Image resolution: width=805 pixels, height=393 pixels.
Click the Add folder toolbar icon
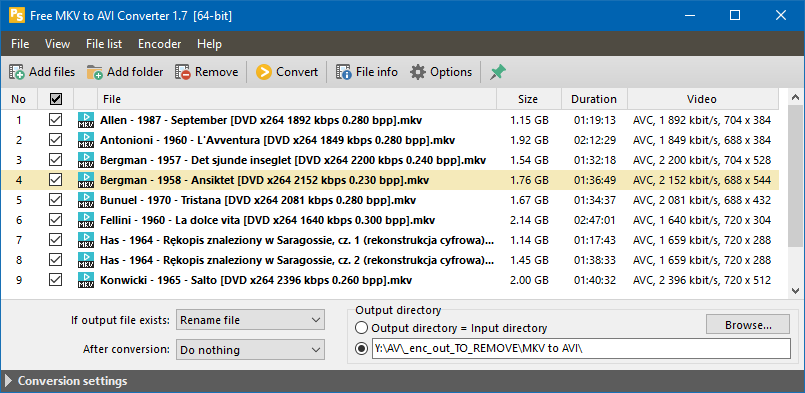[94, 72]
